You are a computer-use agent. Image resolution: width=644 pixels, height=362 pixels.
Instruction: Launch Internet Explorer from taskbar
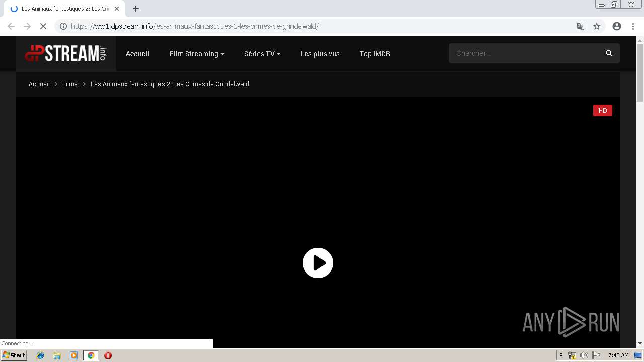coord(40,355)
